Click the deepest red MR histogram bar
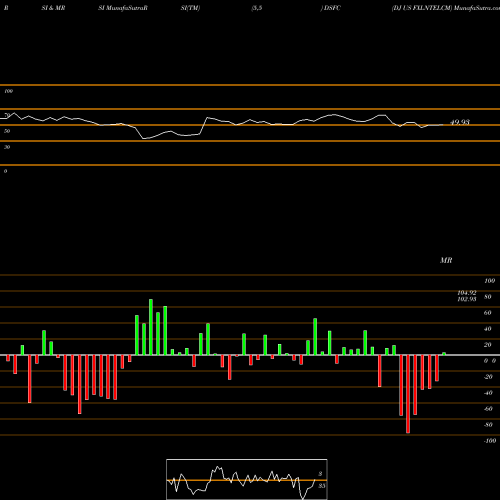 click(x=408, y=394)
